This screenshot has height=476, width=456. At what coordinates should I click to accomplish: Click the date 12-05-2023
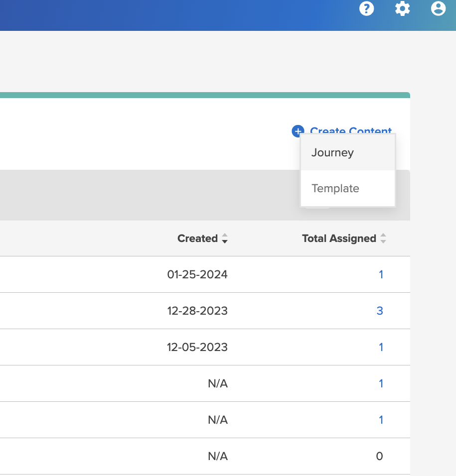197,347
